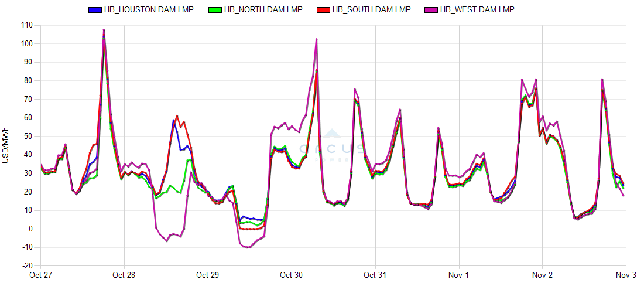Image resolution: width=644 pixels, height=293 pixels.
Task: Click the Oct 27 x-axis date label
Action: tap(40, 275)
